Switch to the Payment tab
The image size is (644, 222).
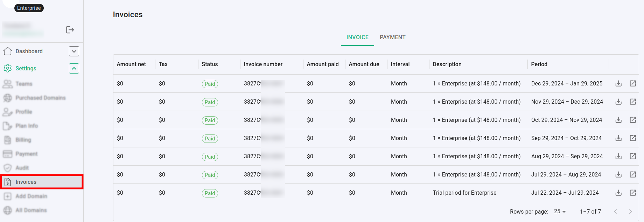pyautogui.click(x=392, y=37)
